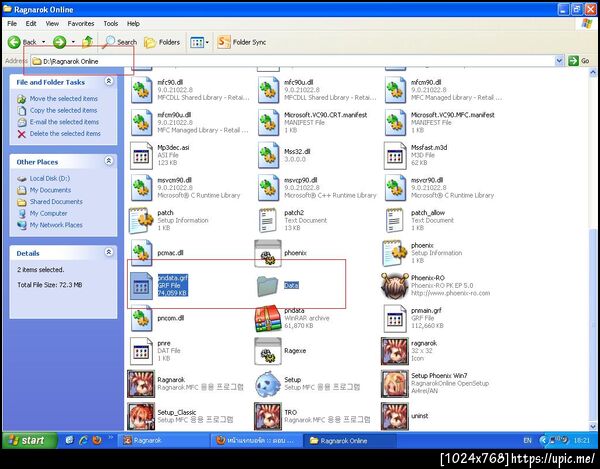Select the mfc90u.dll file icon
This screenshot has height=469, width=600.
268,90
